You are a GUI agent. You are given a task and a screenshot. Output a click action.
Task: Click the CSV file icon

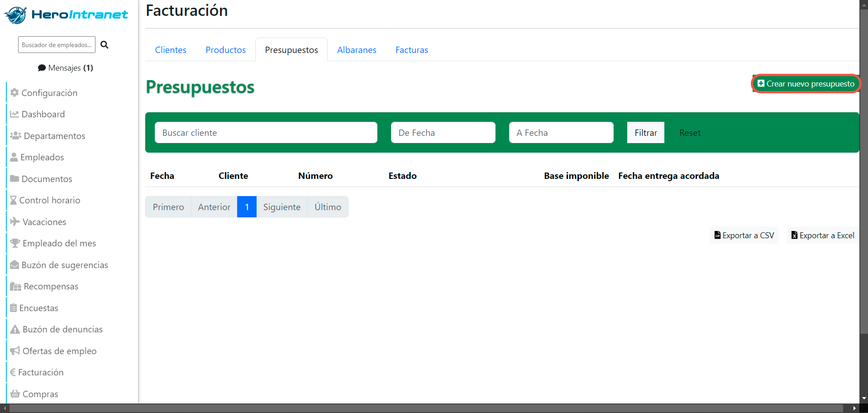pyautogui.click(x=717, y=235)
